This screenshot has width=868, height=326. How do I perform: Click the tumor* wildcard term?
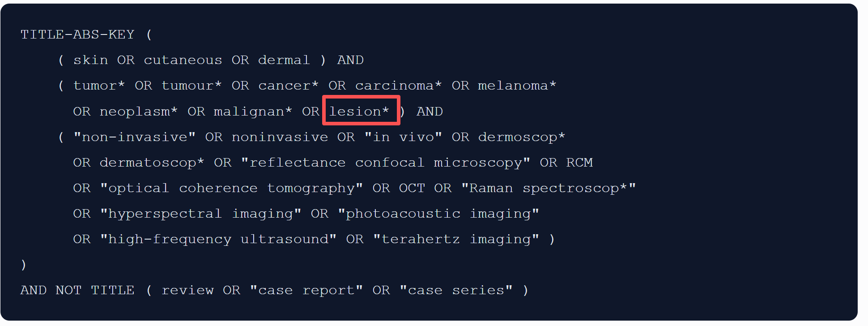99,86
